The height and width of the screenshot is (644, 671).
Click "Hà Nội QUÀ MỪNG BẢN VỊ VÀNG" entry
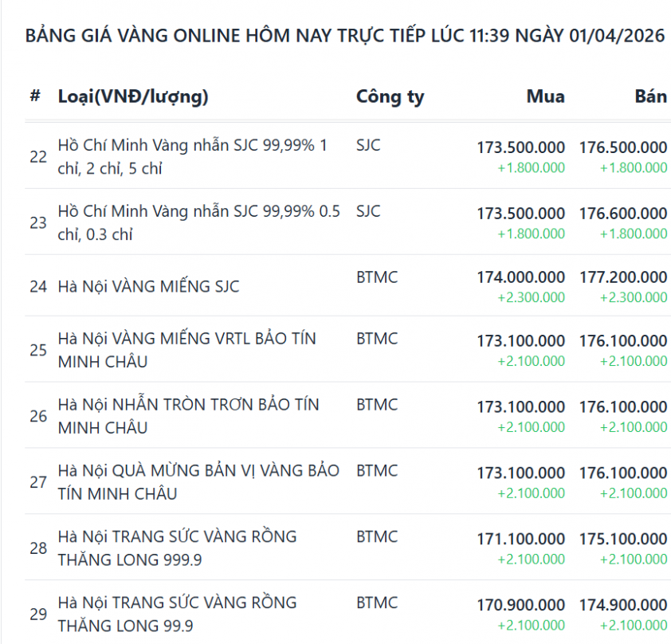[198, 481]
